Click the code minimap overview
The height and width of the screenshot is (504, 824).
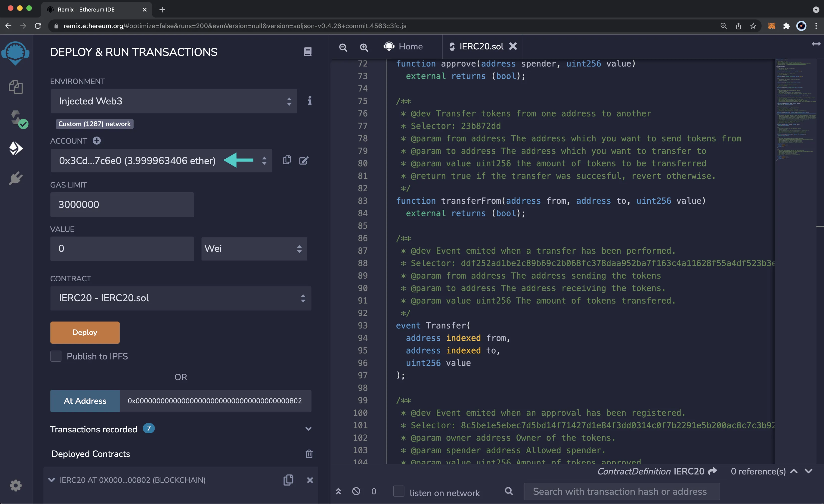[797, 110]
